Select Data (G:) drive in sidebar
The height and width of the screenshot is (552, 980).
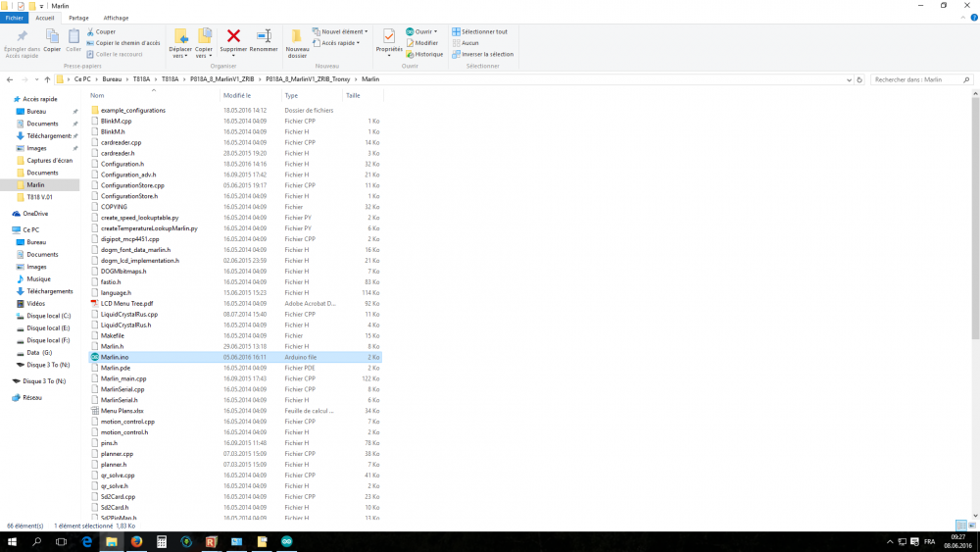coord(39,353)
